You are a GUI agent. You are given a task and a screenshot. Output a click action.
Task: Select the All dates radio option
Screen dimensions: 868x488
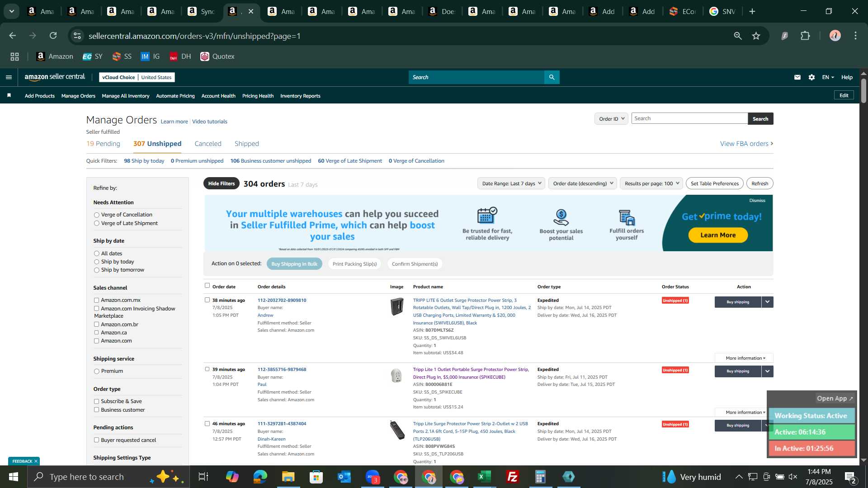coord(96,253)
